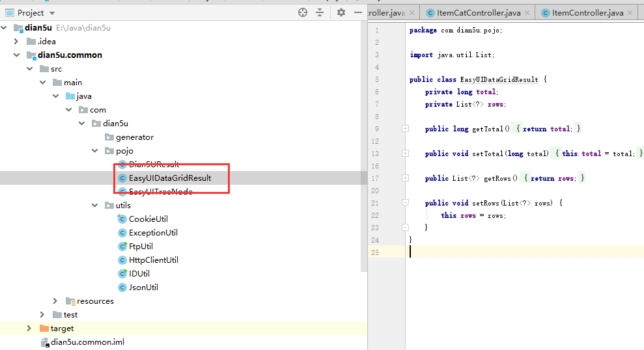The image size is (644, 350).
Task: Expand the folded getTotal method
Action: click(x=405, y=129)
